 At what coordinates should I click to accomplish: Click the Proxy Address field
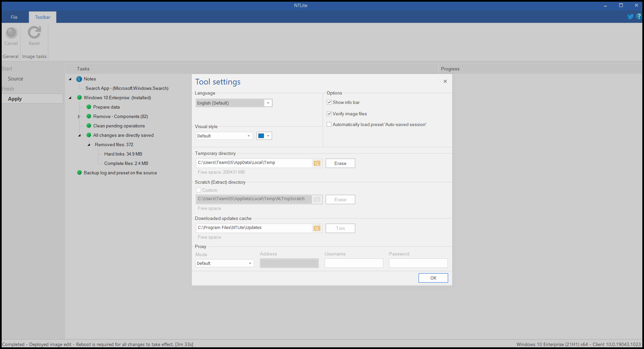click(289, 263)
